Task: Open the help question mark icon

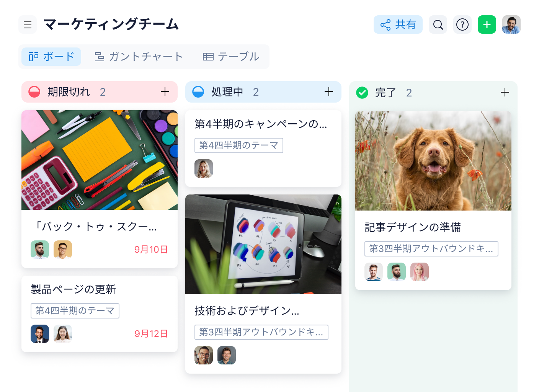Action: point(462,25)
